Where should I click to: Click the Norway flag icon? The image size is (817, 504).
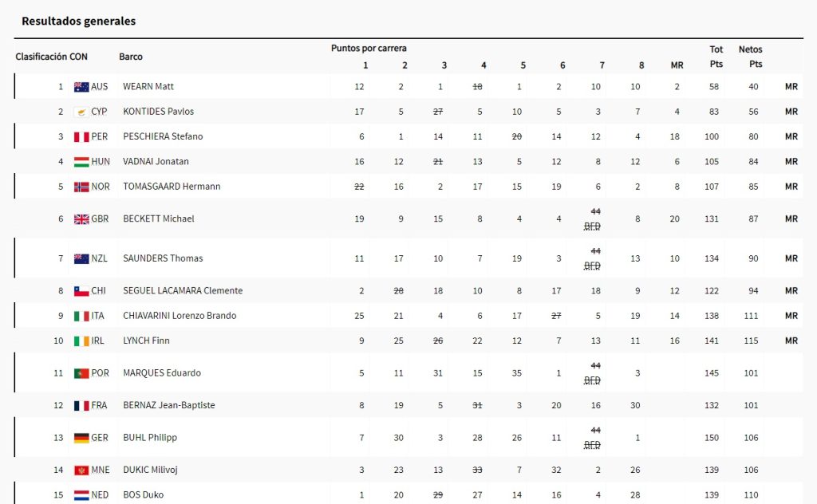click(81, 187)
